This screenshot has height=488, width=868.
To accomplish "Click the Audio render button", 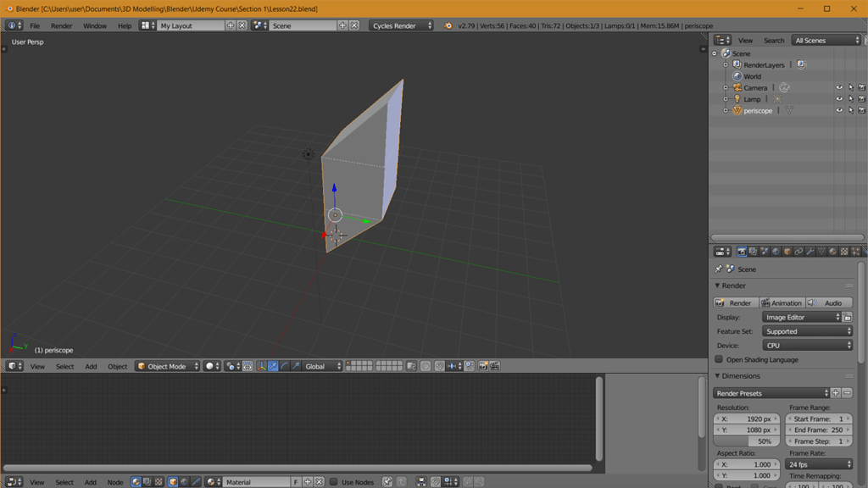I will [x=829, y=302].
